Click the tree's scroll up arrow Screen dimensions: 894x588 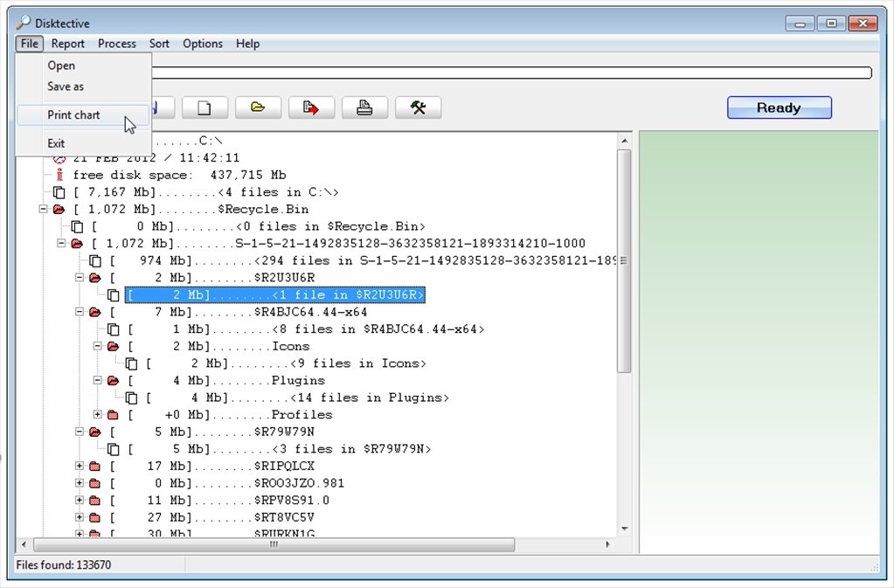click(624, 141)
